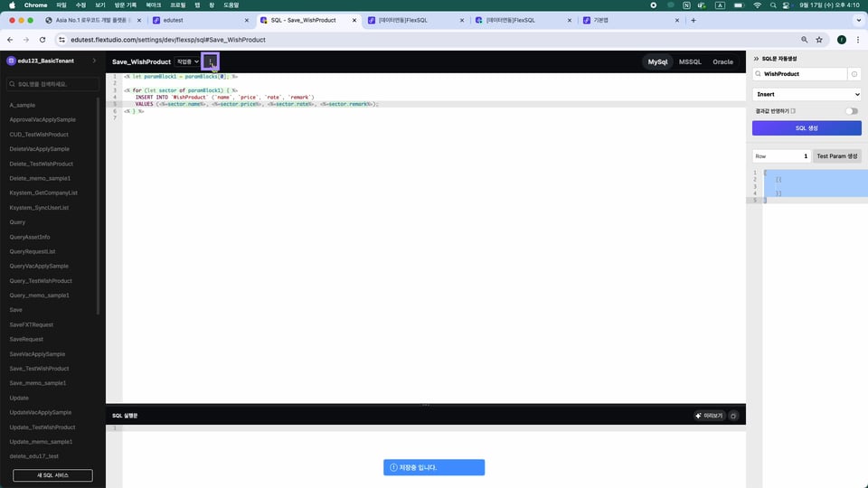This screenshot has height=488, width=868.
Task: Reload the page with the refresh icon
Action: (42, 40)
